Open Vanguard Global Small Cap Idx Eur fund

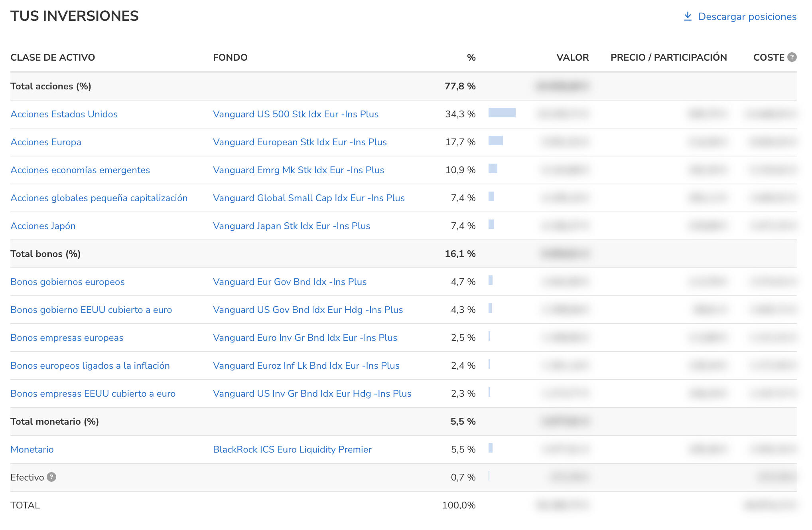(x=309, y=198)
